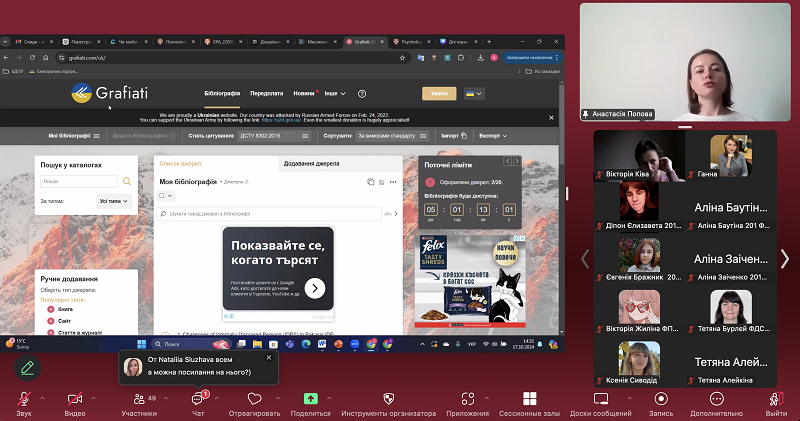Unmute microphone with the Звук button

click(x=23, y=404)
